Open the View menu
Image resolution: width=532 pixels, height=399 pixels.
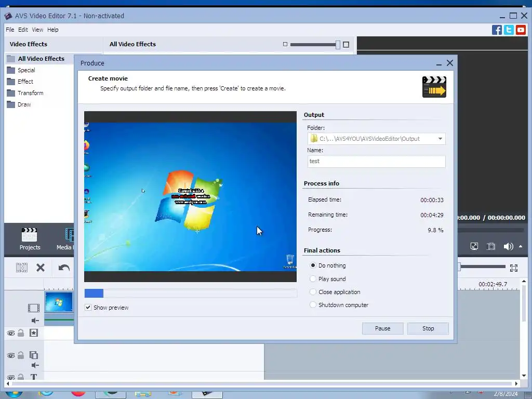coord(37,30)
